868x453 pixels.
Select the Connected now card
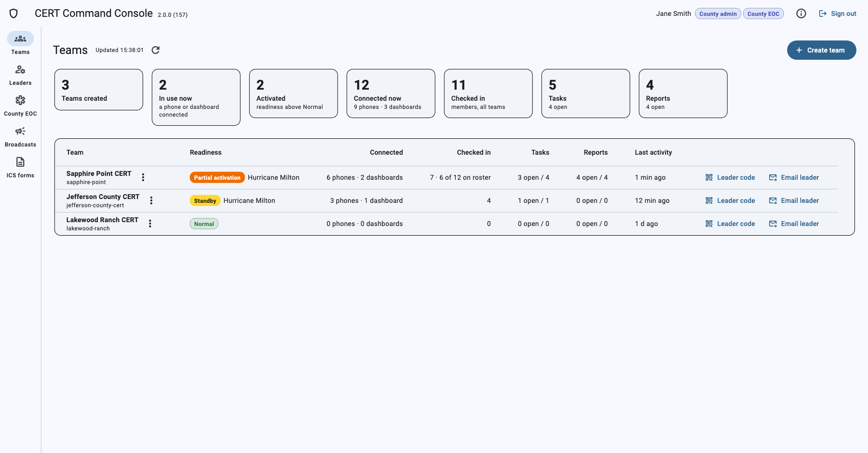tap(391, 93)
